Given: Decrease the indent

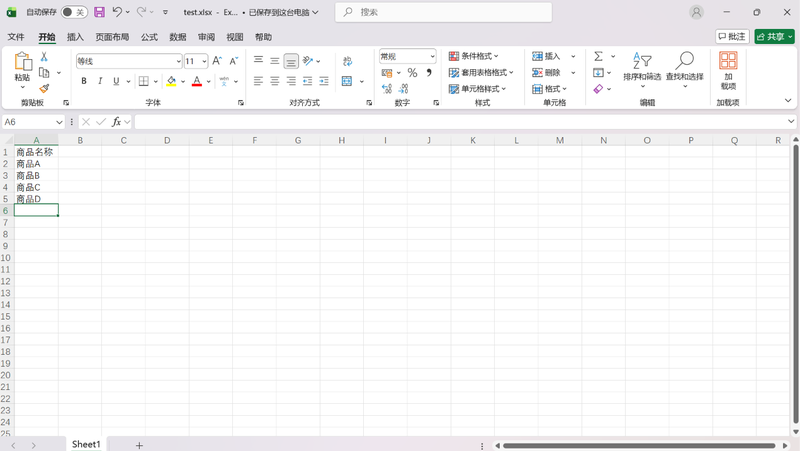Looking at the screenshot, I should tap(307, 81).
